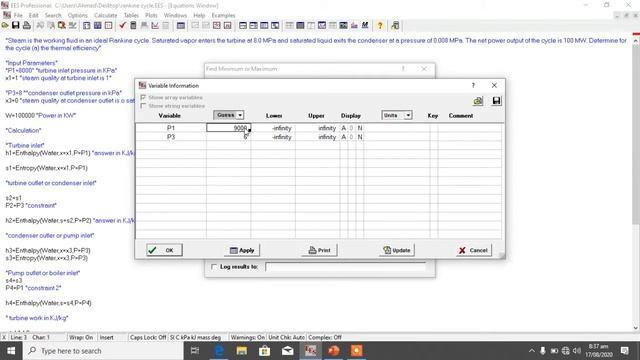Click the Update button

(x=397, y=250)
